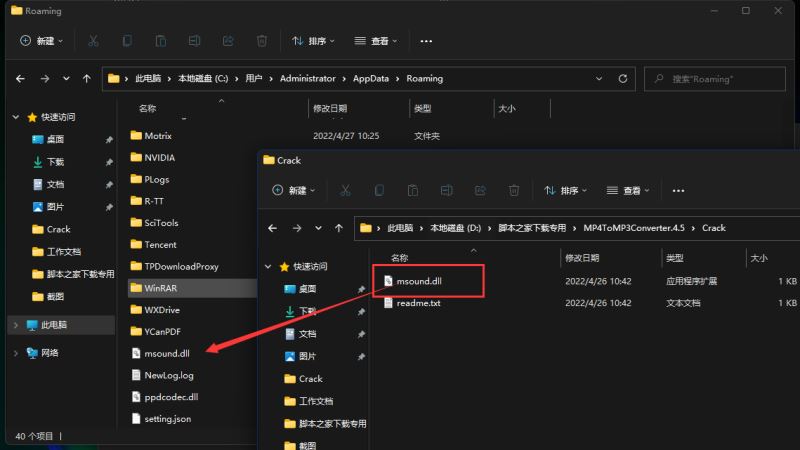Click the 新建 button in Roaming window

pyautogui.click(x=42, y=41)
